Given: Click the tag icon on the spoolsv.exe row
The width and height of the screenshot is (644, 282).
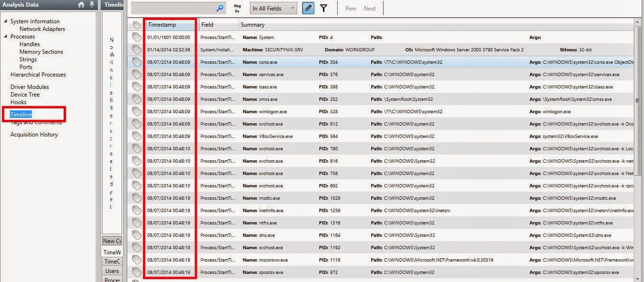Looking at the screenshot, I should [x=136, y=272].
